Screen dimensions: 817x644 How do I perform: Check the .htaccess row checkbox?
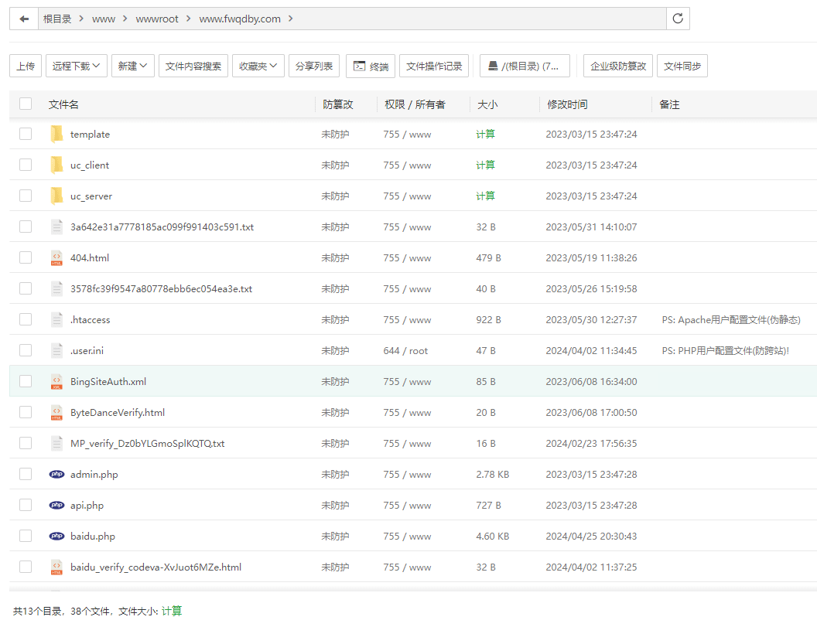click(x=26, y=319)
